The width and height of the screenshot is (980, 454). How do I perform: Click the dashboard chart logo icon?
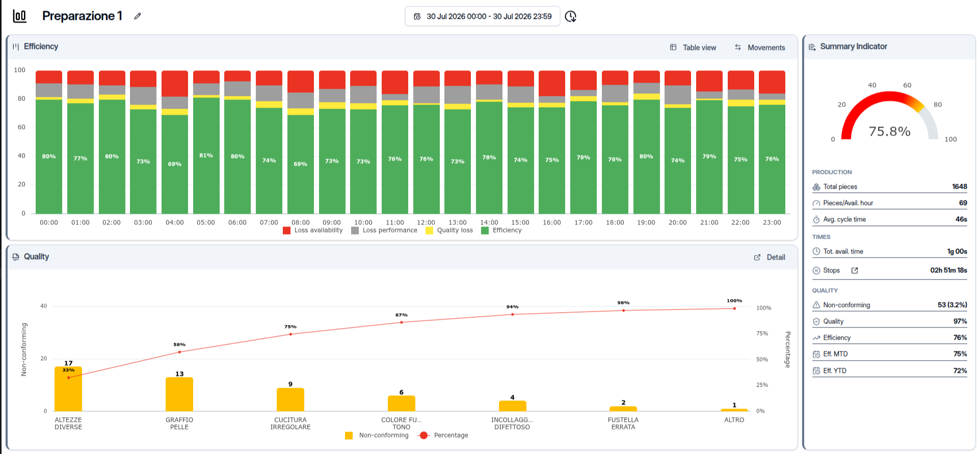[x=19, y=16]
